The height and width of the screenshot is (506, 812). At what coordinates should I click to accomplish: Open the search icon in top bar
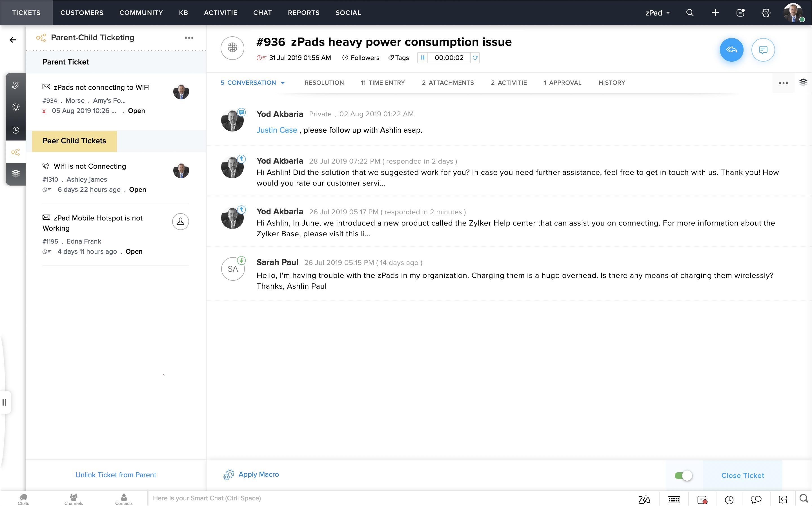tap(690, 13)
